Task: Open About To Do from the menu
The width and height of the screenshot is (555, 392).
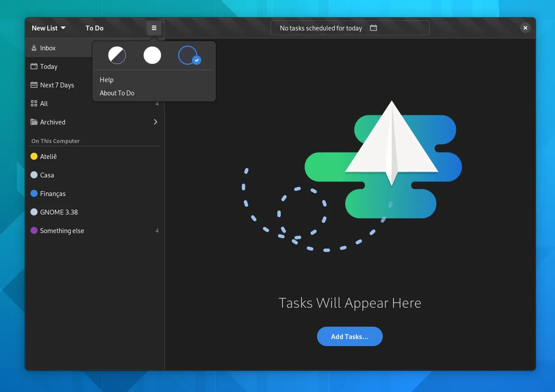Action: pos(154,93)
